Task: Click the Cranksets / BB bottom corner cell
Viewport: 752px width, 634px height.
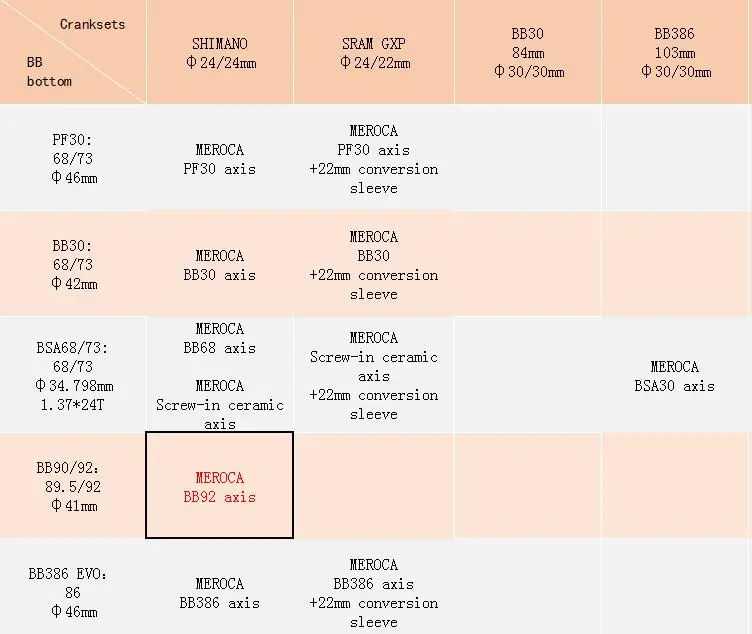Action: tap(73, 52)
